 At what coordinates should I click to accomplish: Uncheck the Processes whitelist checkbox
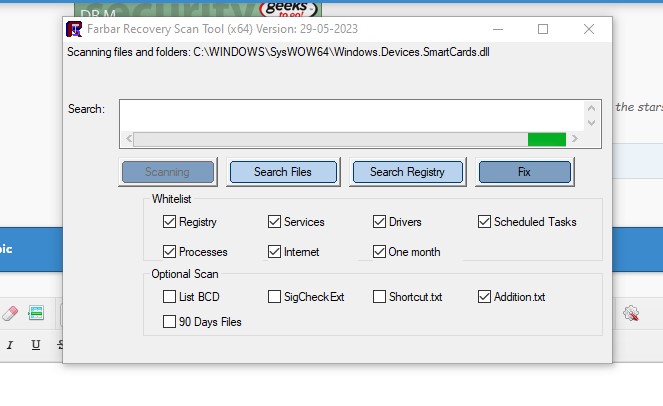click(169, 252)
